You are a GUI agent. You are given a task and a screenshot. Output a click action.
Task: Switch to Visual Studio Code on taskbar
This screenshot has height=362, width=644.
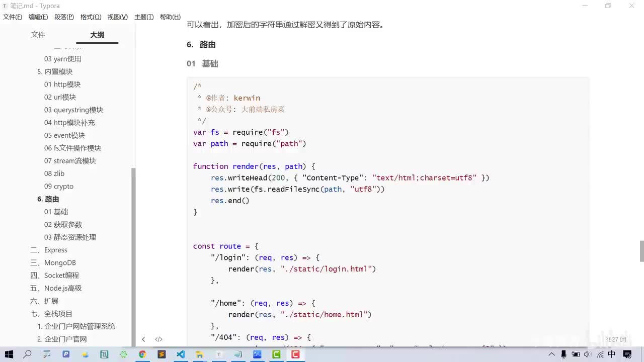[181, 354]
